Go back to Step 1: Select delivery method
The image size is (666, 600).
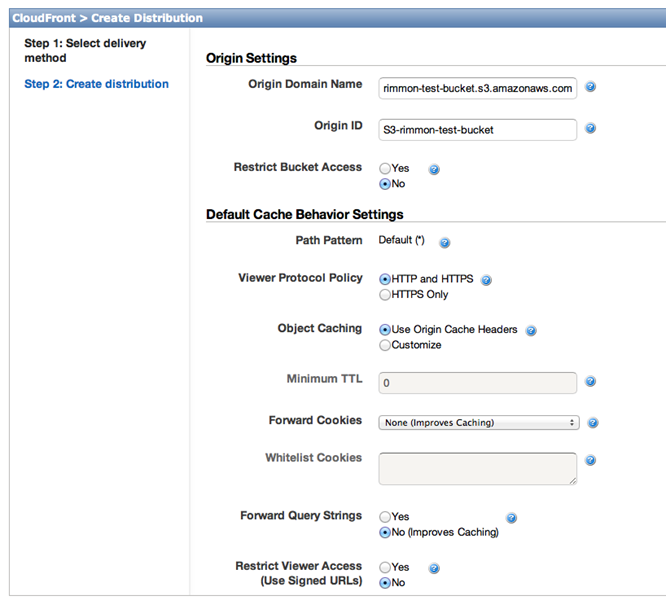85,51
